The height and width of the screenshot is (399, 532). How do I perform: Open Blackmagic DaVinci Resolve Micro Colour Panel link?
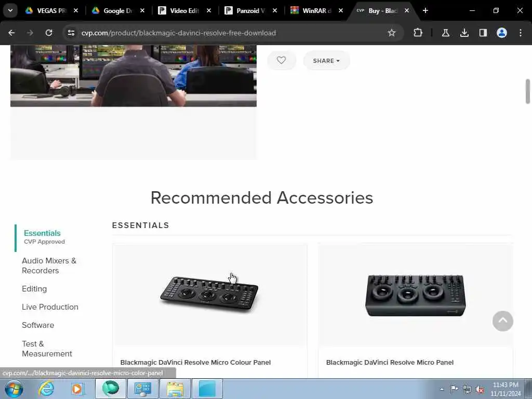pos(195,362)
